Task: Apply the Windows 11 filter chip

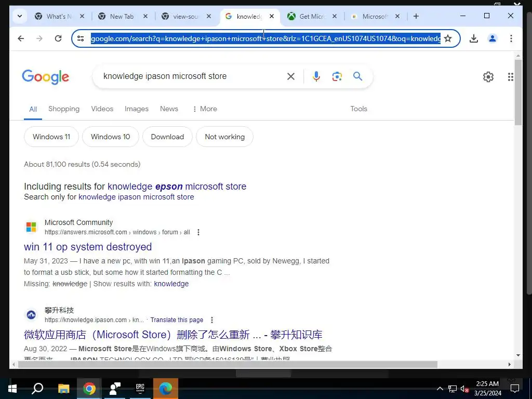Action: 51,137
